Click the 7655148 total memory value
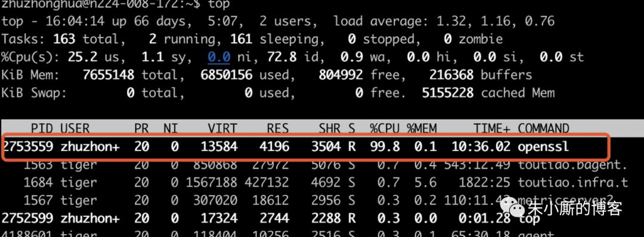 tap(109, 75)
